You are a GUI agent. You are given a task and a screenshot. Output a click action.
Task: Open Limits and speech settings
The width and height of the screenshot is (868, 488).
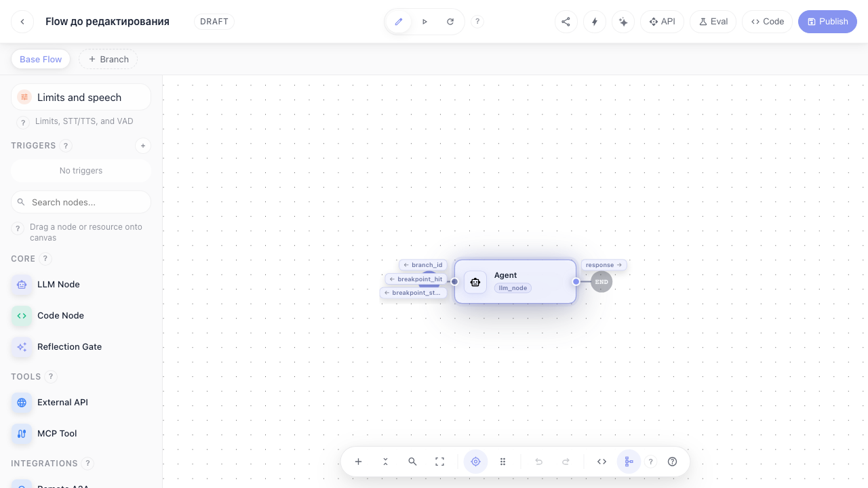pos(81,97)
